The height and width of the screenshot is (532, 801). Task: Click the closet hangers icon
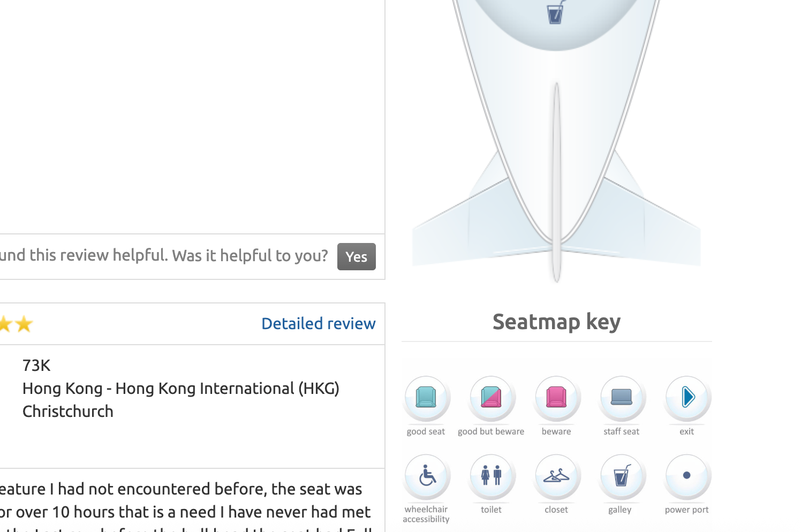[557, 476]
